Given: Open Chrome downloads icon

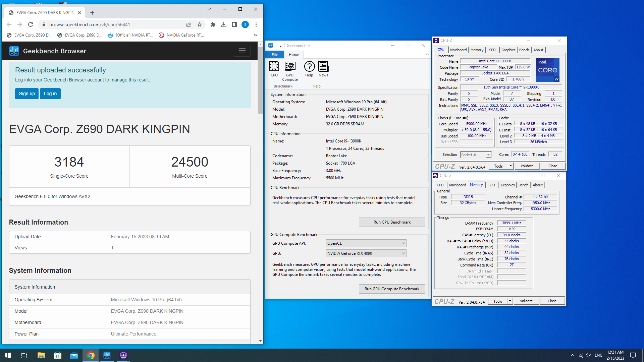Looking at the screenshot, I should (x=224, y=24).
